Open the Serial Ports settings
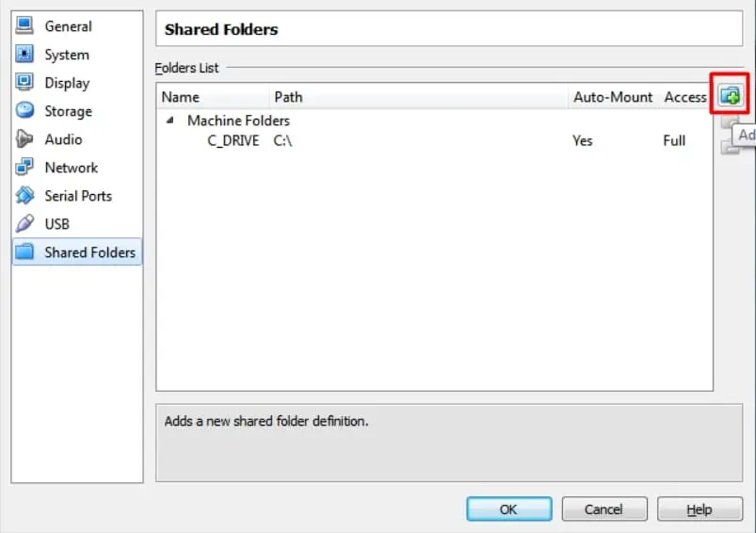 [77, 196]
